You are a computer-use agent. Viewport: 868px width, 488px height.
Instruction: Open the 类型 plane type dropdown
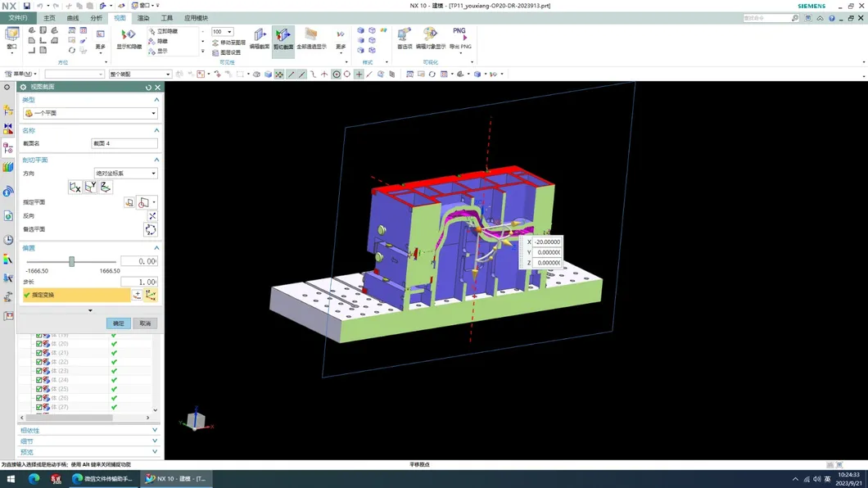(x=90, y=111)
